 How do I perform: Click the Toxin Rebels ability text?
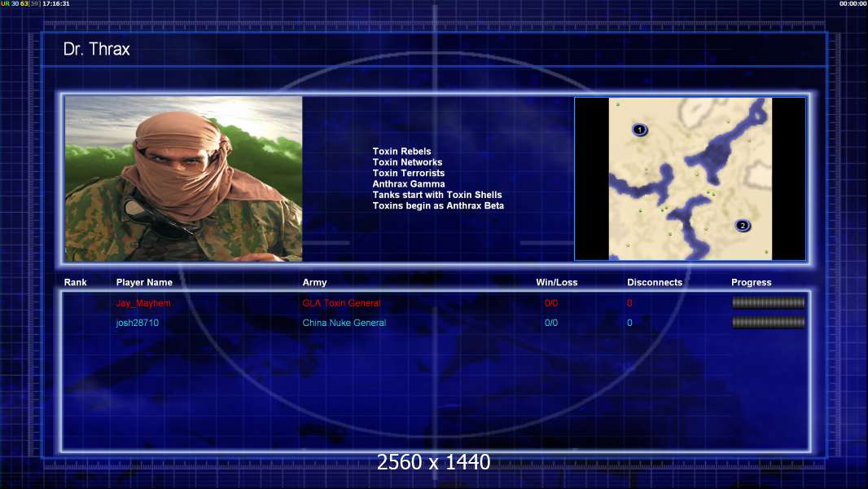pyautogui.click(x=401, y=152)
